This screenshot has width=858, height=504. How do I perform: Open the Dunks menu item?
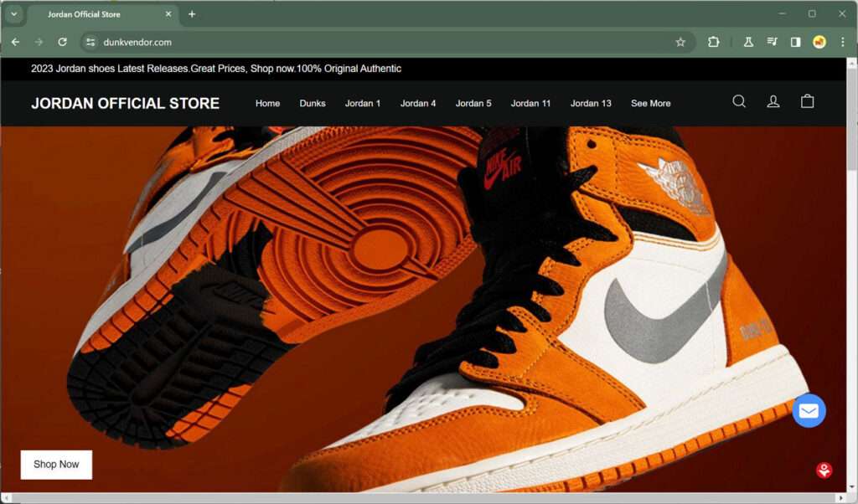(x=313, y=103)
